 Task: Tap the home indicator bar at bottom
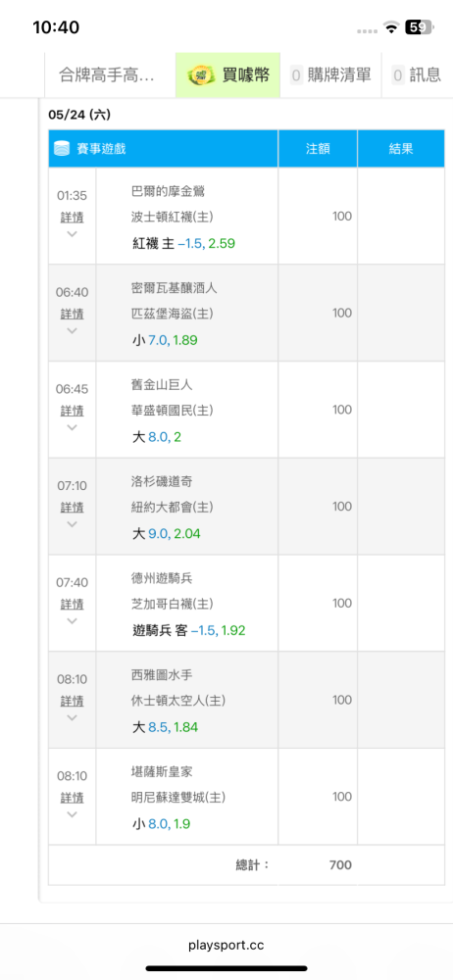click(x=226, y=968)
